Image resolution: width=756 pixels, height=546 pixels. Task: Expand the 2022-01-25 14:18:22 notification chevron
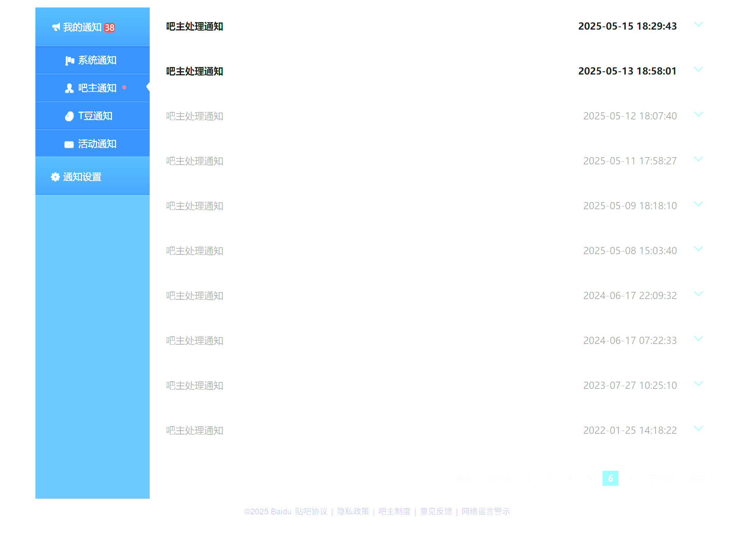point(698,429)
